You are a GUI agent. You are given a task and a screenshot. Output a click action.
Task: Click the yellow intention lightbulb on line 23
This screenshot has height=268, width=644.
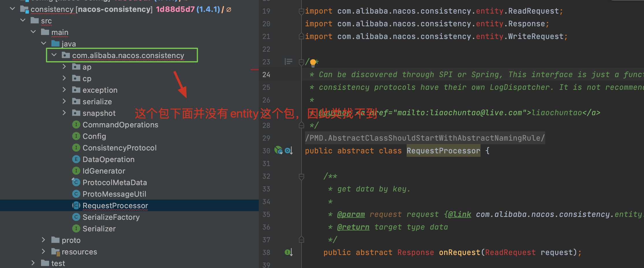tap(313, 62)
